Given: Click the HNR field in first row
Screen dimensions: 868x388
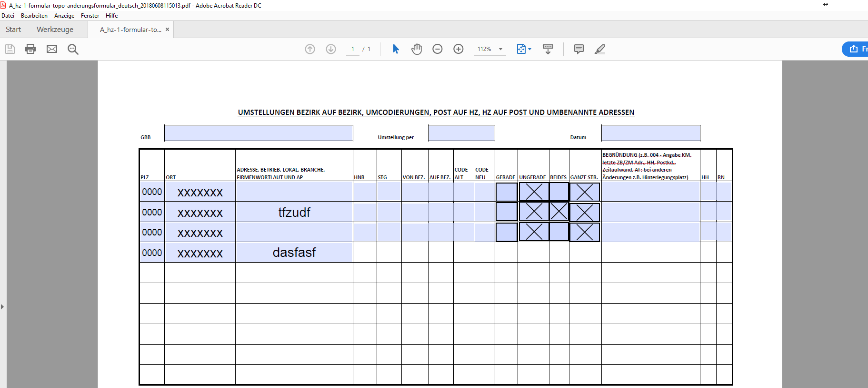Looking at the screenshot, I should (365, 192).
